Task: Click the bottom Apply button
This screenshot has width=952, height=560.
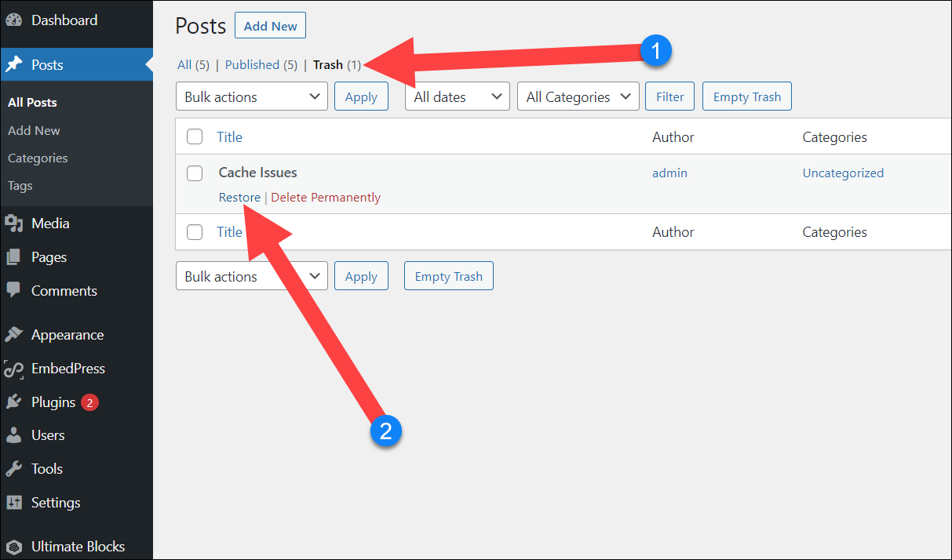Action: pyautogui.click(x=361, y=276)
